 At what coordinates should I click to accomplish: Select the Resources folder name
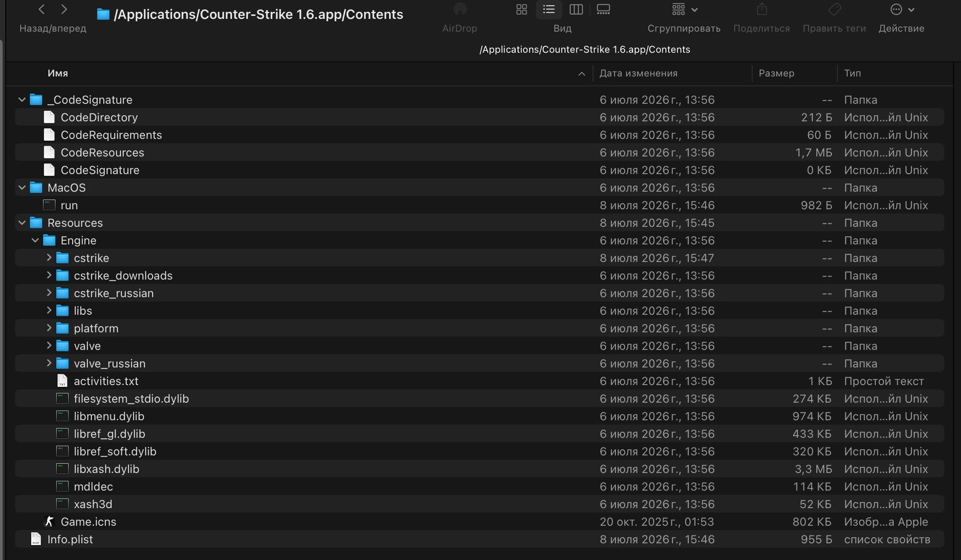(x=75, y=223)
